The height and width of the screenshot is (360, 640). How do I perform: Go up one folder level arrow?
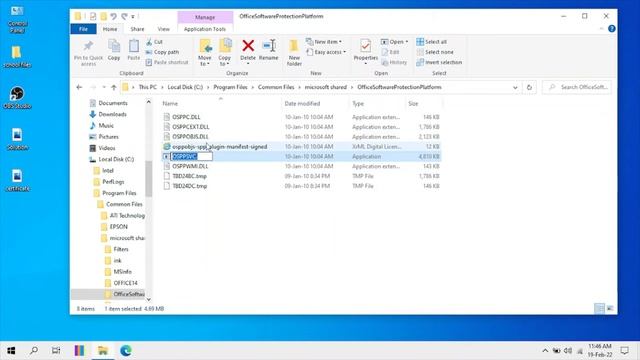click(x=114, y=87)
